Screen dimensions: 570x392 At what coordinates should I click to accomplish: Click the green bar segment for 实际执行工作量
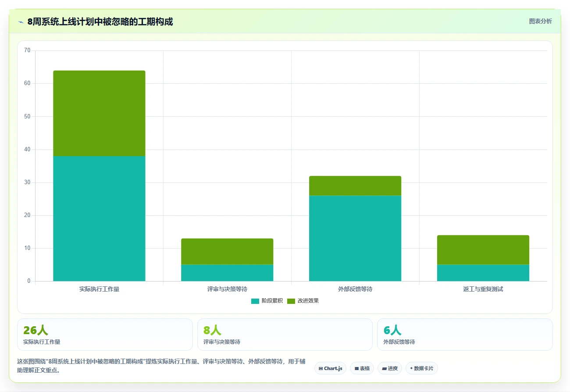click(99, 113)
